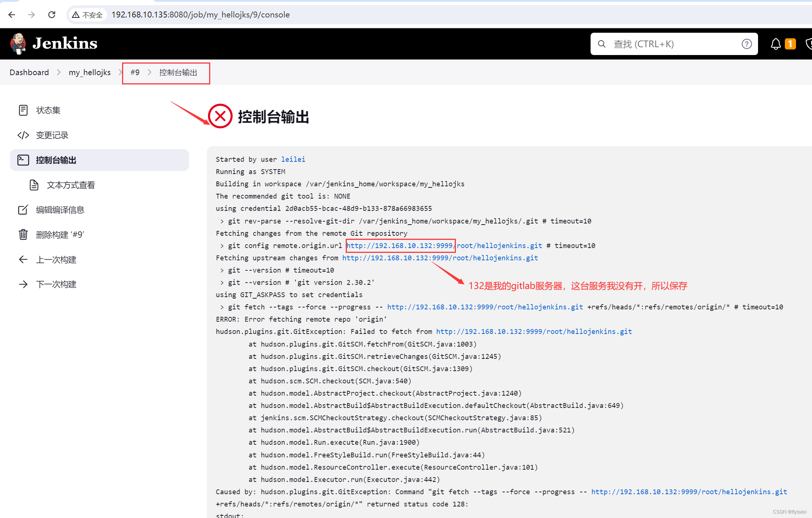This screenshot has width=812, height=518.
Task: Open git URL in remote.origin.url line
Action: [x=444, y=245]
